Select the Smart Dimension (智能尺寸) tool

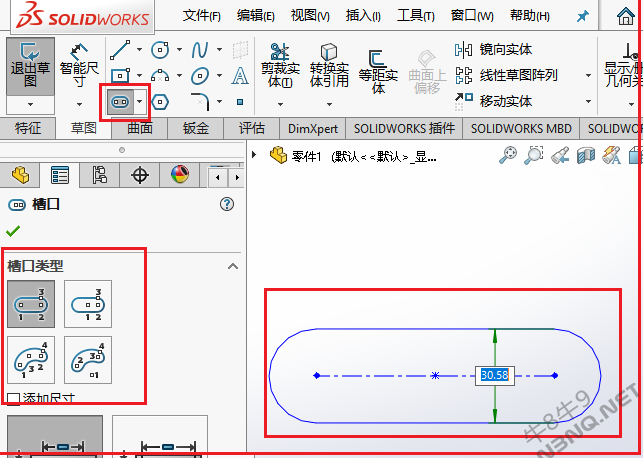pos(79,66)
